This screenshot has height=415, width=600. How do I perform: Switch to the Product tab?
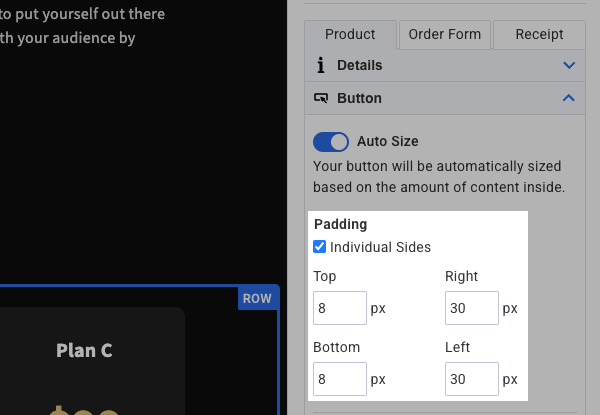[x=350, y=34]
